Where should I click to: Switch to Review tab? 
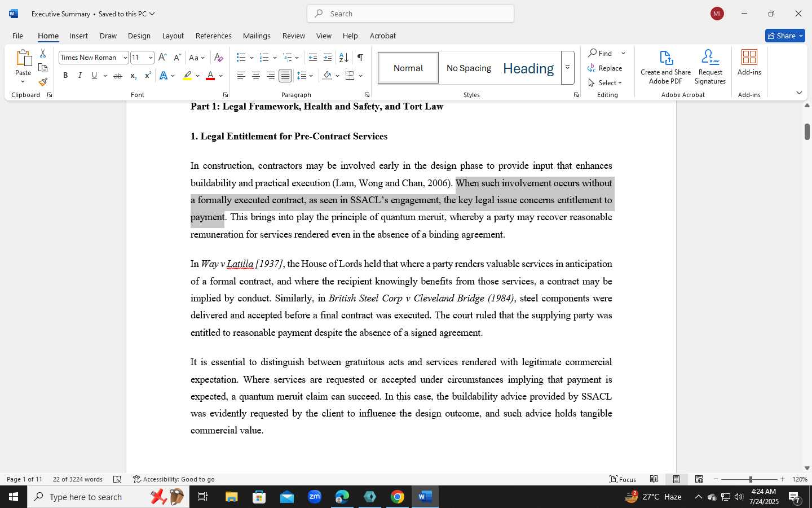(294, 36)
